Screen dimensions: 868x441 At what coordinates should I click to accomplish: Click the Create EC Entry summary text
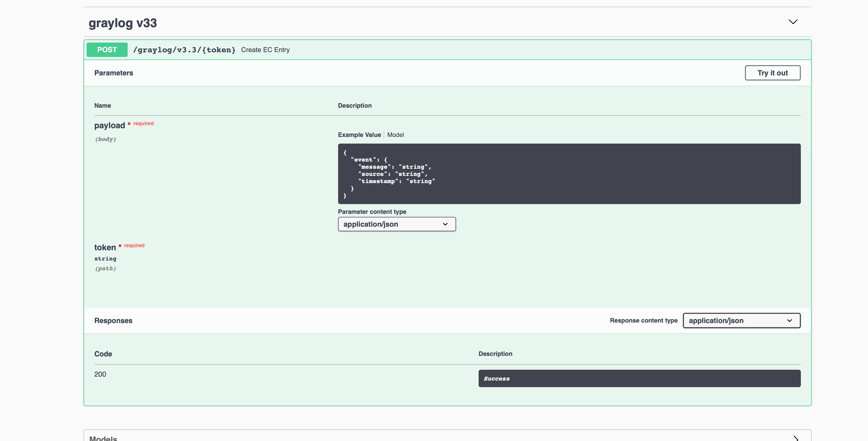click(x=265, y=50)
